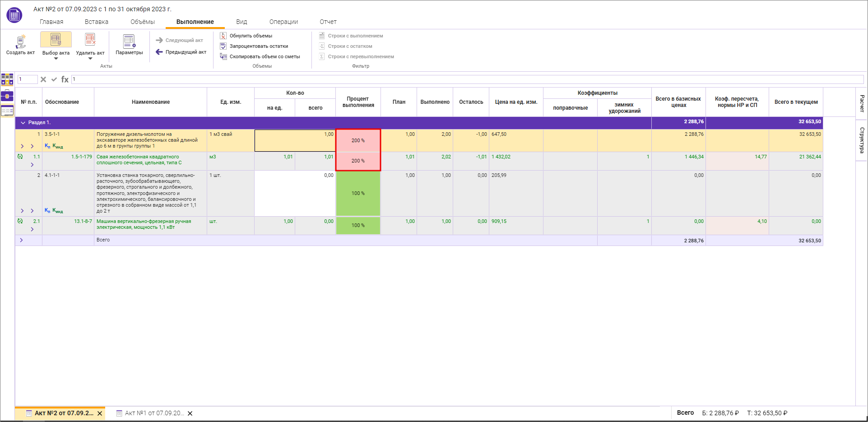
Task: Open the Параметры settings icon
Action: [129, 42]
